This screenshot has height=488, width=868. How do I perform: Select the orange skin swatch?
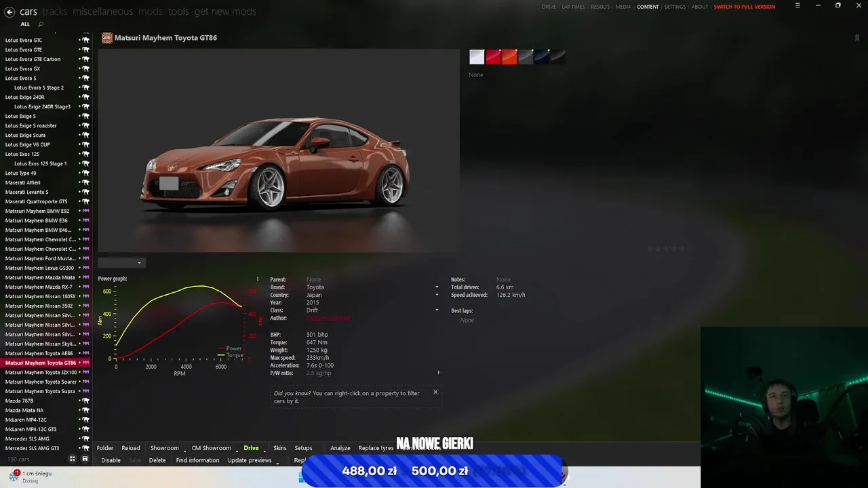coord(509,57)
